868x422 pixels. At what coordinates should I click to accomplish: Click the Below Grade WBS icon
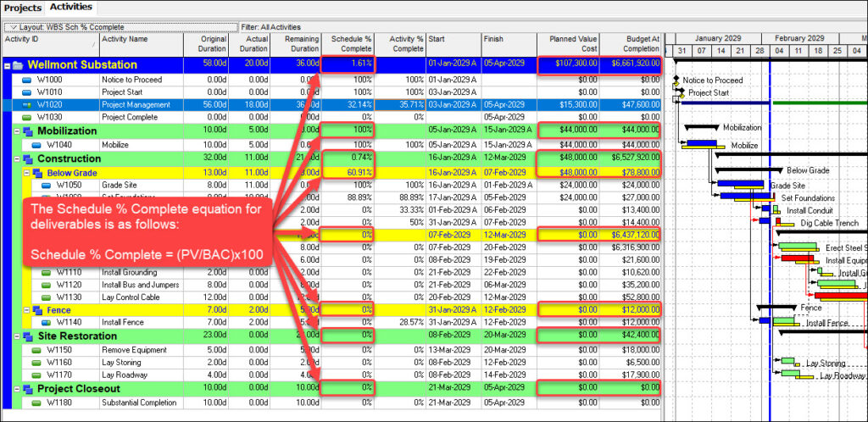(37, 173)
